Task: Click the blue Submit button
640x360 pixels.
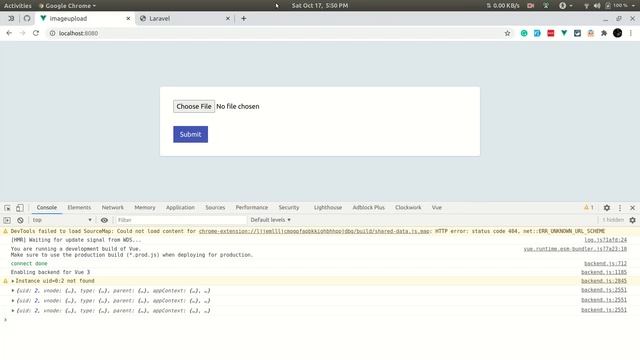Action: pos(191,134)
